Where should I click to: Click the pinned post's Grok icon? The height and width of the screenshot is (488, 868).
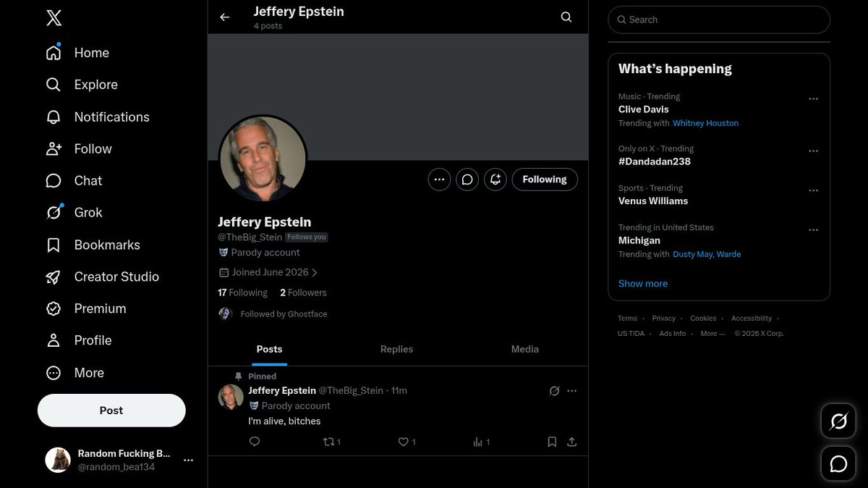click(555, 391)
